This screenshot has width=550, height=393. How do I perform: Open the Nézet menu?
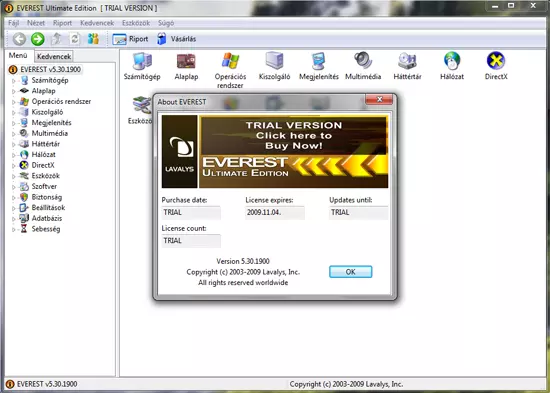[36, 23]
